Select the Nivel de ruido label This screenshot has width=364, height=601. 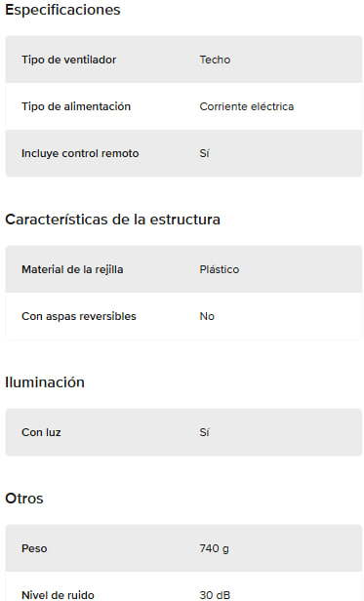point(58,595)
